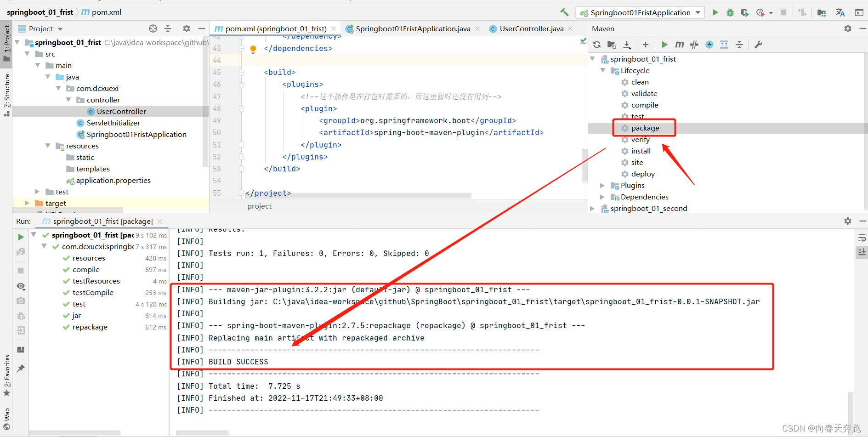The height and width of the screenshot is (437, 868).
Task: Click 'project' breadcrumb under editor
Action: (x=259, y=206)
